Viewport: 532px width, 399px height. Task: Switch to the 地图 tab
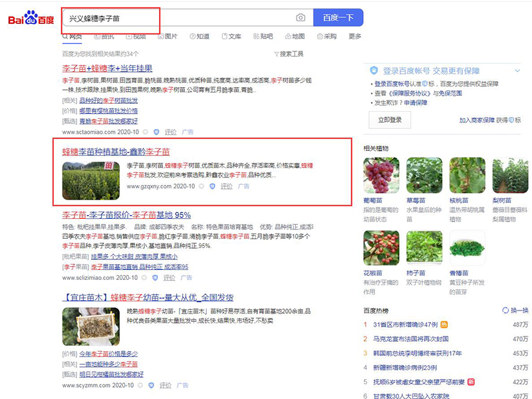(x=295, y=37)
